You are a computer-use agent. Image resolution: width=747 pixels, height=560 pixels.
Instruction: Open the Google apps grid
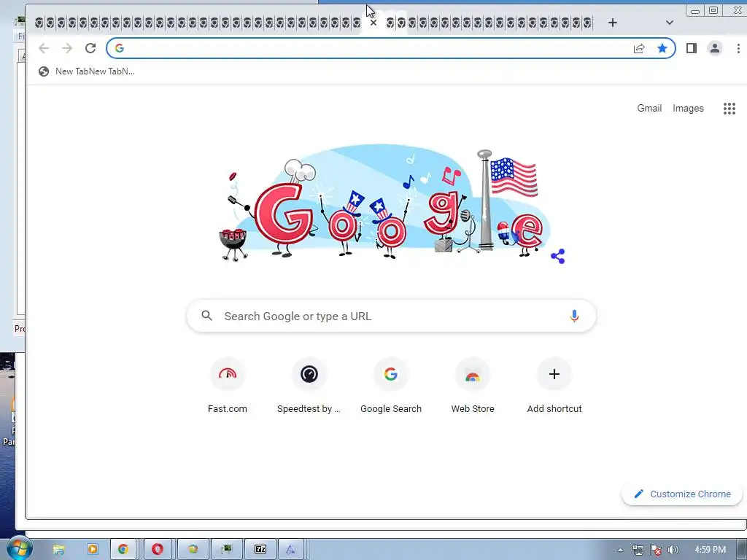pos(729,109)
